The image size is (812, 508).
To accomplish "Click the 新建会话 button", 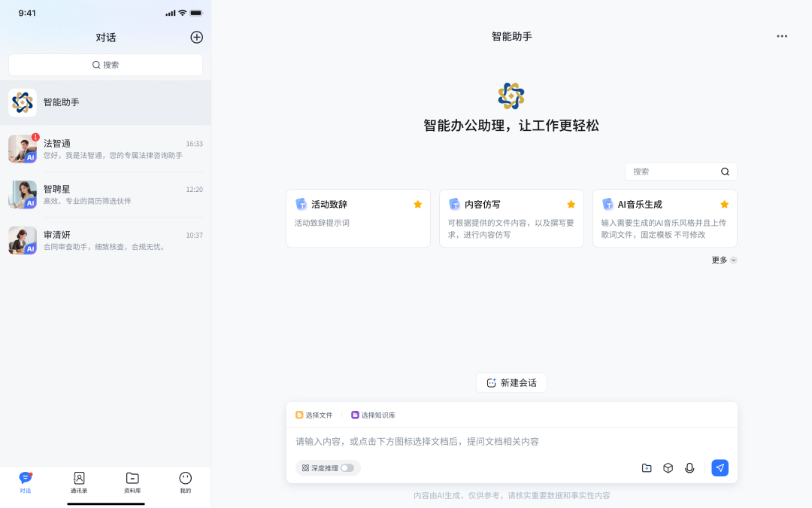I will coord(511,382).
